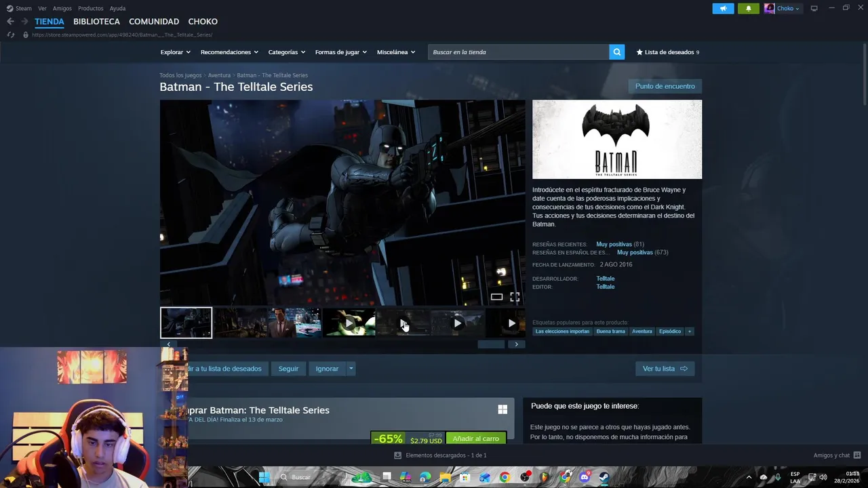The width and height of the screenshot is (868, 488).
Task: Click the microphone icon in system tray
Action: point(778,477)
